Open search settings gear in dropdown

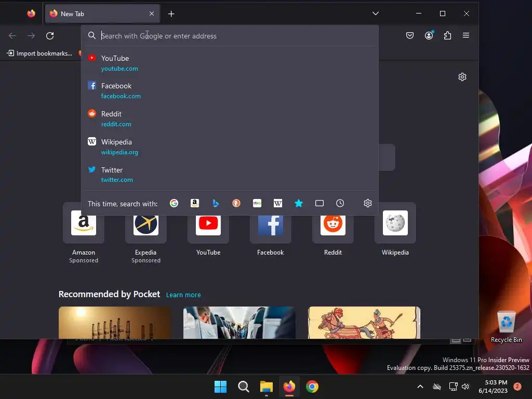[x=368, y=203]
